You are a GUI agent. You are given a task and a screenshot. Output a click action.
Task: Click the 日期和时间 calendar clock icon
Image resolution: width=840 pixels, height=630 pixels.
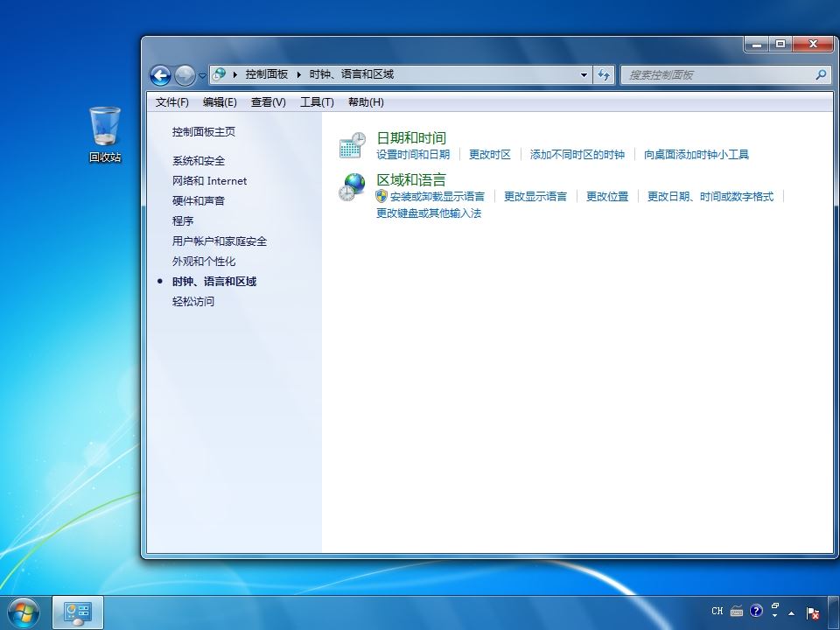pyautogui.click(x=353, y=145)
